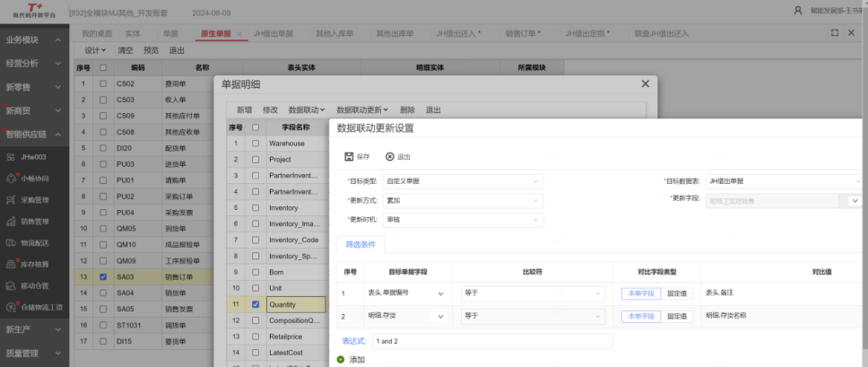Collapse the 智能供应链 sidebar section

(x=34, y=134)
